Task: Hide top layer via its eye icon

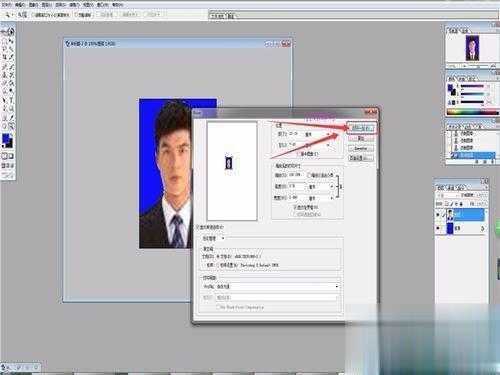Action: [438, 215]
